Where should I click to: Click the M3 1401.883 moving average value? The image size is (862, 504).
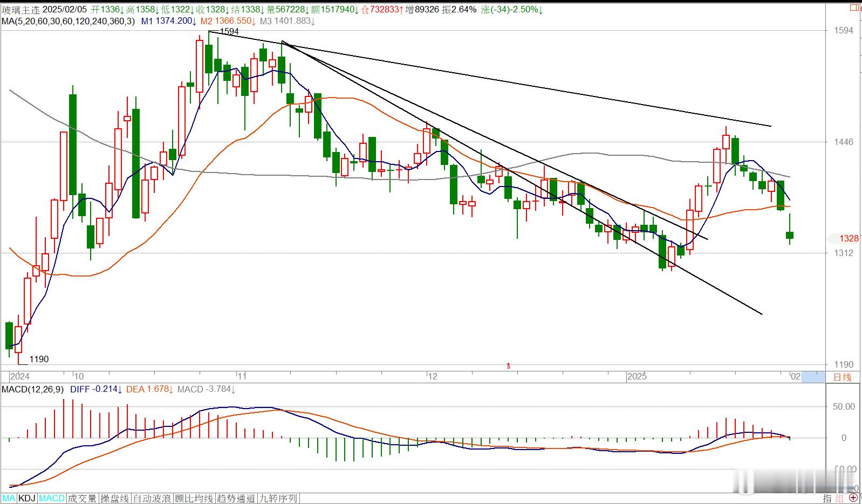point(287,21)
